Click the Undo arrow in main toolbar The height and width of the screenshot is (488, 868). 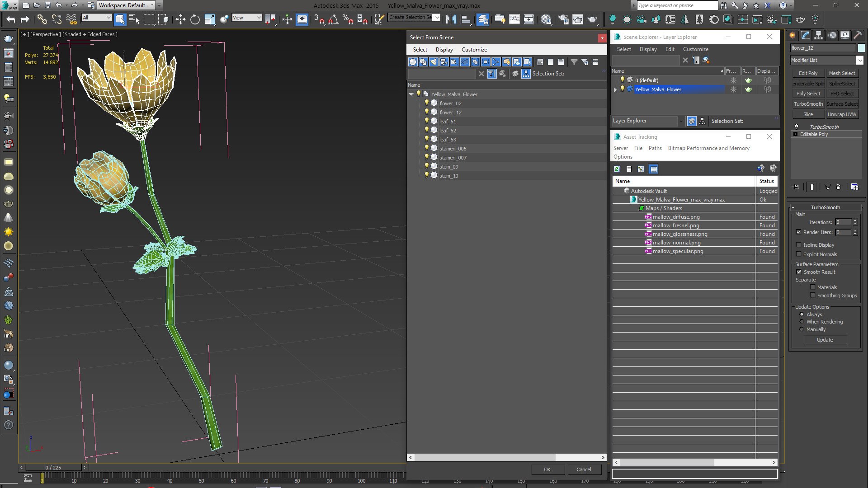[x=11, y=19]
